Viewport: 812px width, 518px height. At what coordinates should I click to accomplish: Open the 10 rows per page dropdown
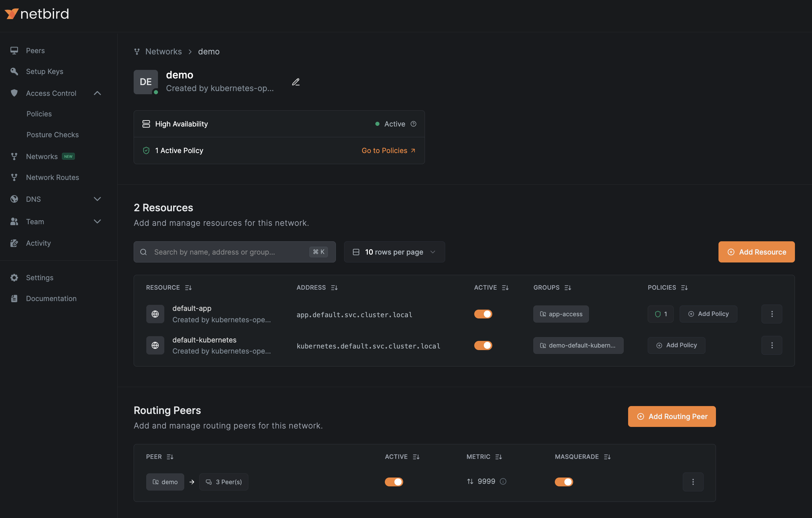tap(394, 252)
